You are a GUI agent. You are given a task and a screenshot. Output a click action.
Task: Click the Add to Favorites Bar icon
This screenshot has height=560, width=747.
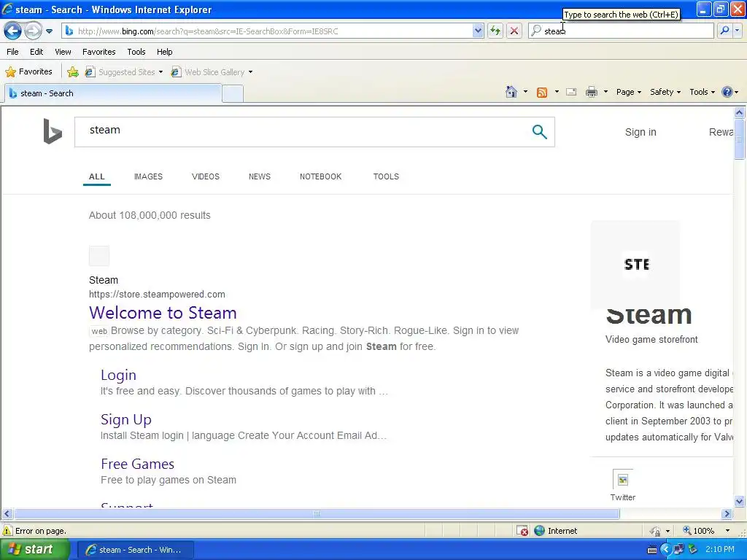point(73,72)
